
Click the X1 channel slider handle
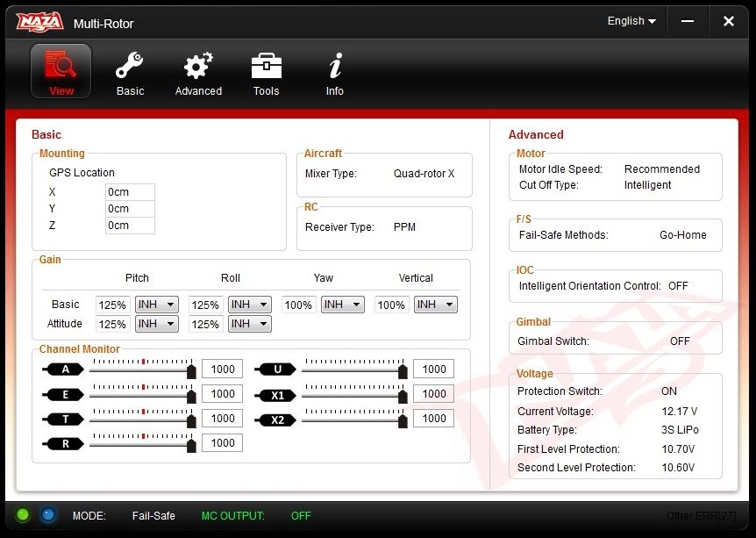pyautogui.click(x=403, y=397)
